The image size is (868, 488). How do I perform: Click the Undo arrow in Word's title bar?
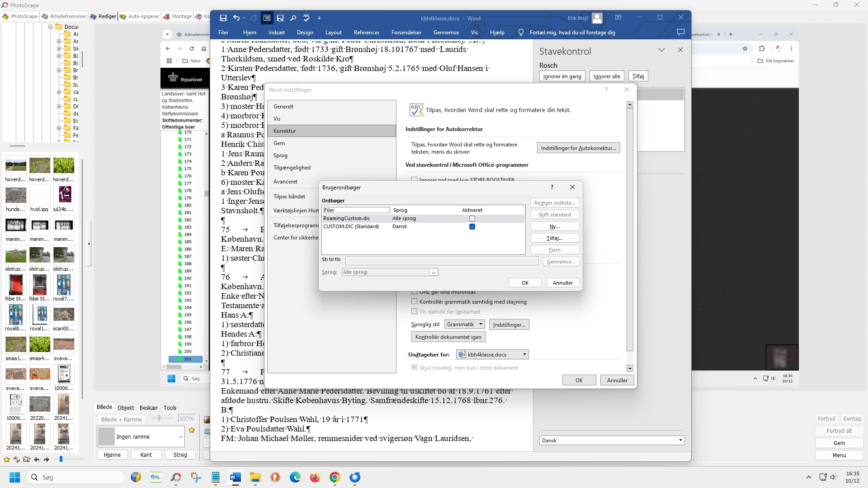[x=236, y=18]
